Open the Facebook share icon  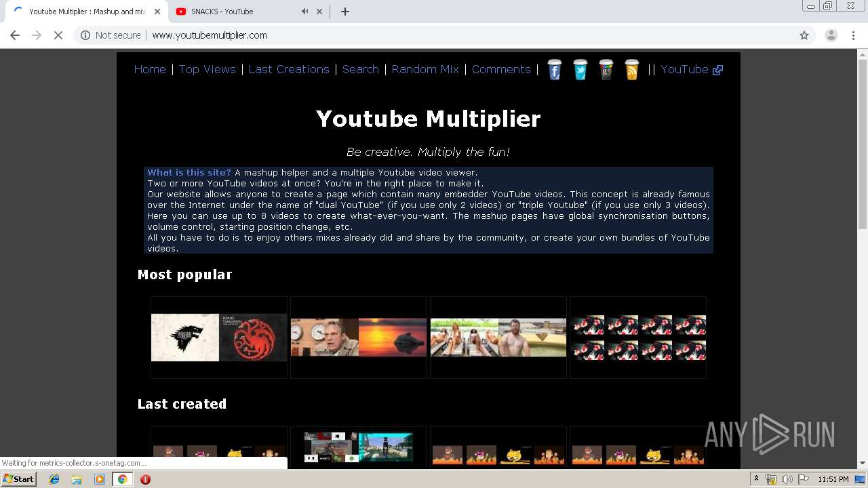pyautogui.click(x=555, y=70)
